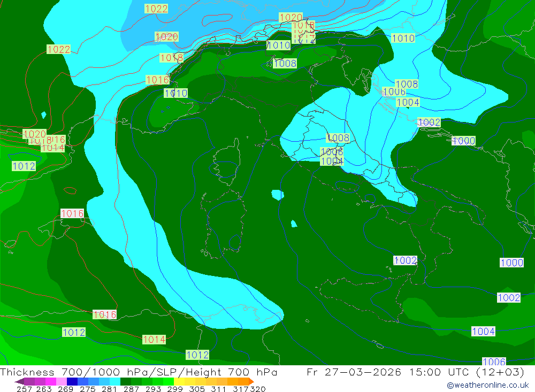Click legend value 305
Image resolution: width=535 pixels, height=392 pixels.
(x=197, y=389)
